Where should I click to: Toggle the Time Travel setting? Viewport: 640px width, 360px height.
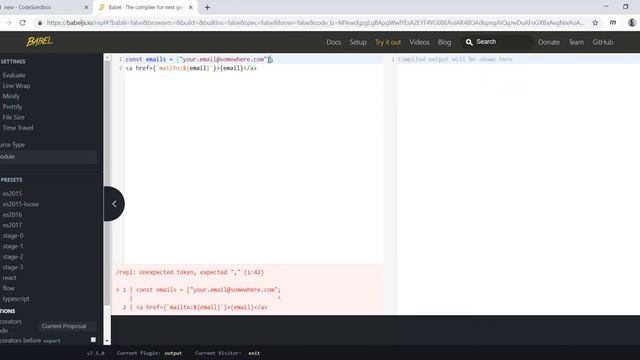tap(18, 128)
